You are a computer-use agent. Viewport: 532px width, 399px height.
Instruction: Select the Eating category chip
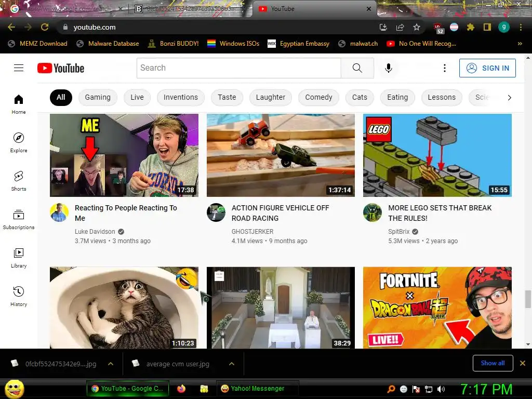point(397,97)
